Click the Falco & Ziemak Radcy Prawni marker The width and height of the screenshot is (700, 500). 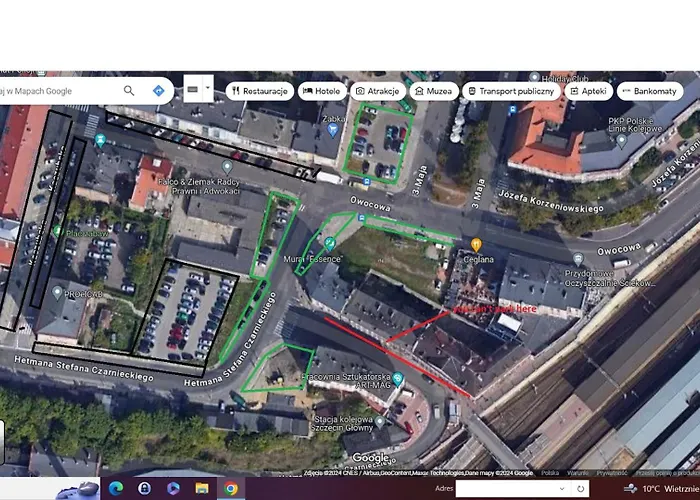coord(227,166)
